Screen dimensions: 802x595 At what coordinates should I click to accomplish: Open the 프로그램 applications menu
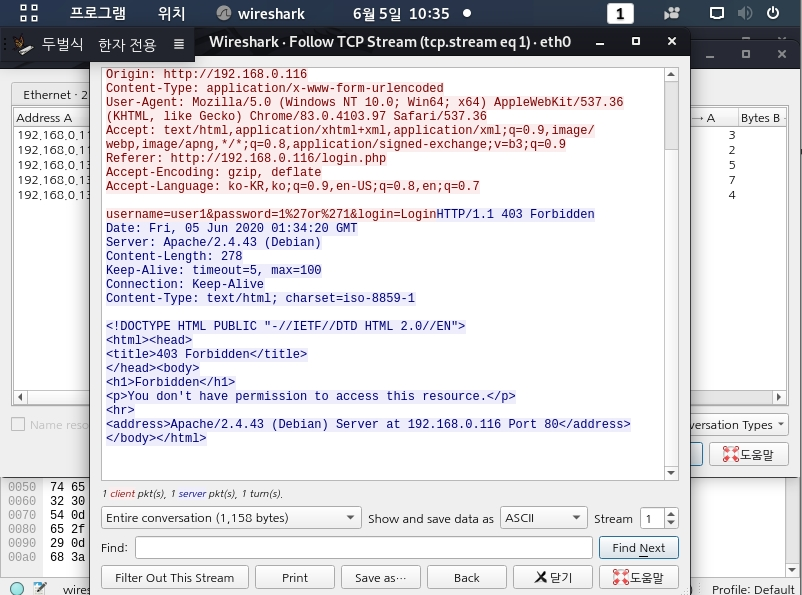click(x=98, y=13)
